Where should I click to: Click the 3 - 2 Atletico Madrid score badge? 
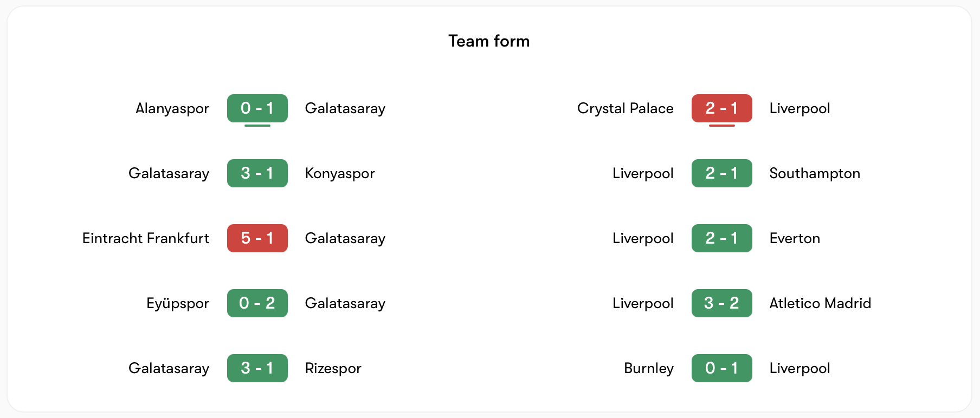point(721,303)
